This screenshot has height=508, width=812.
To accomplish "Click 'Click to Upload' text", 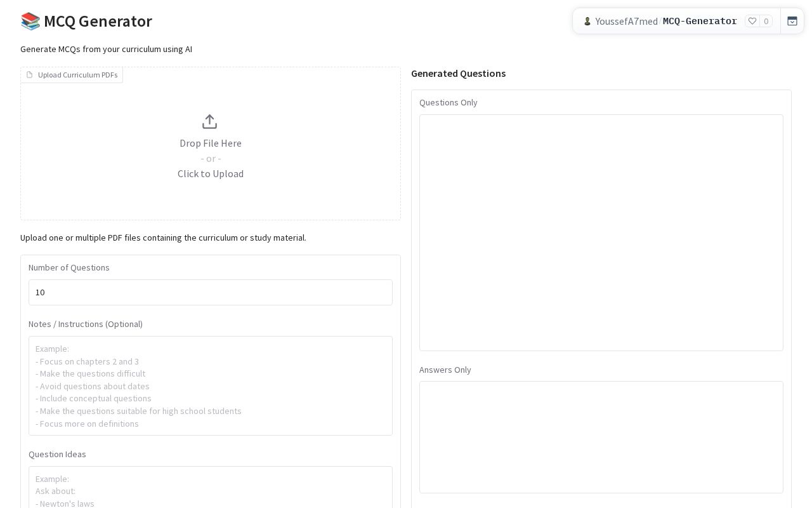I will coord(211,173).
